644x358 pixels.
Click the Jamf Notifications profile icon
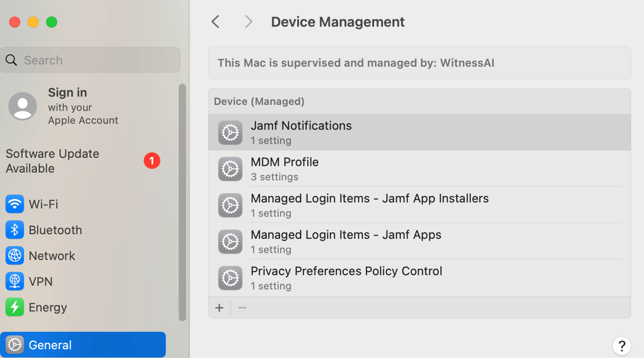[x=230, y=132]
